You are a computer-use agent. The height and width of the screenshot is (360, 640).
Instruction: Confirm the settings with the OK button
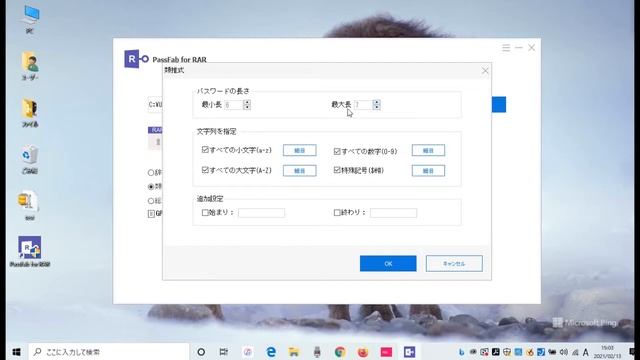coord(388,264)
